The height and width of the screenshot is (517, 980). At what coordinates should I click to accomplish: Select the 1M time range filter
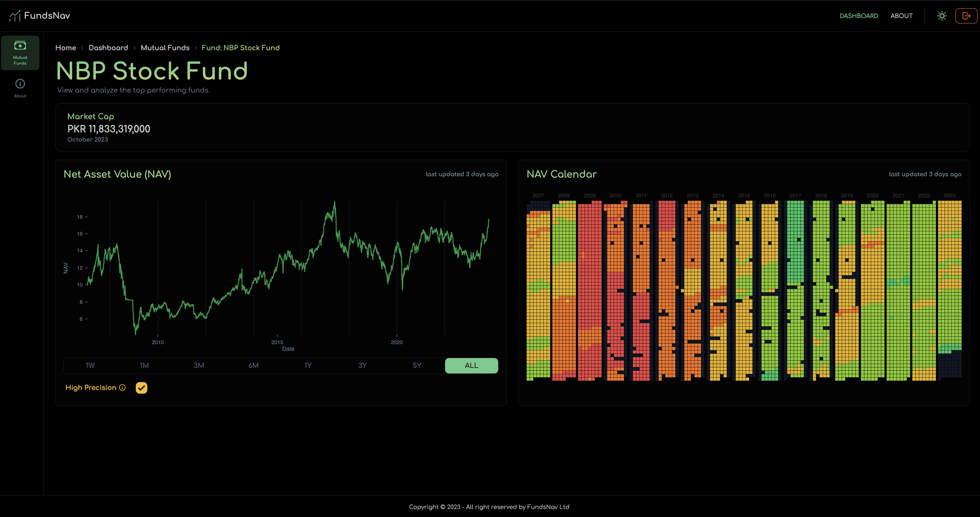[144, 365]
